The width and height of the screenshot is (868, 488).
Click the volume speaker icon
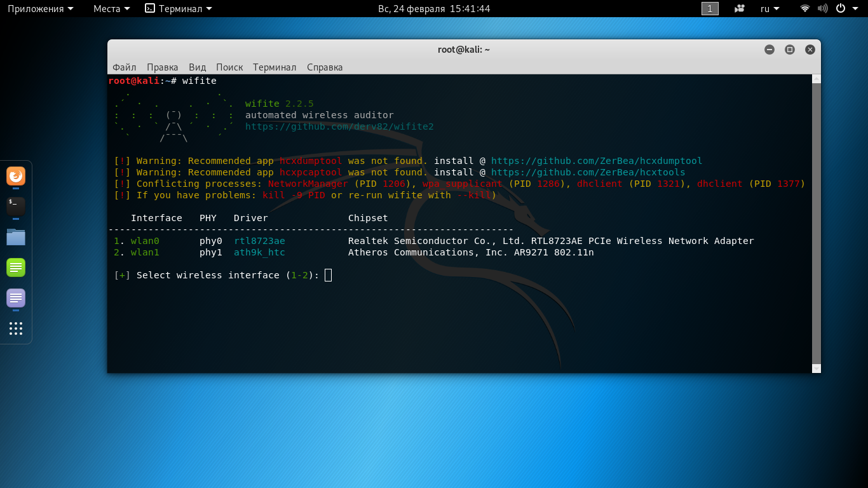click(822, 9)
